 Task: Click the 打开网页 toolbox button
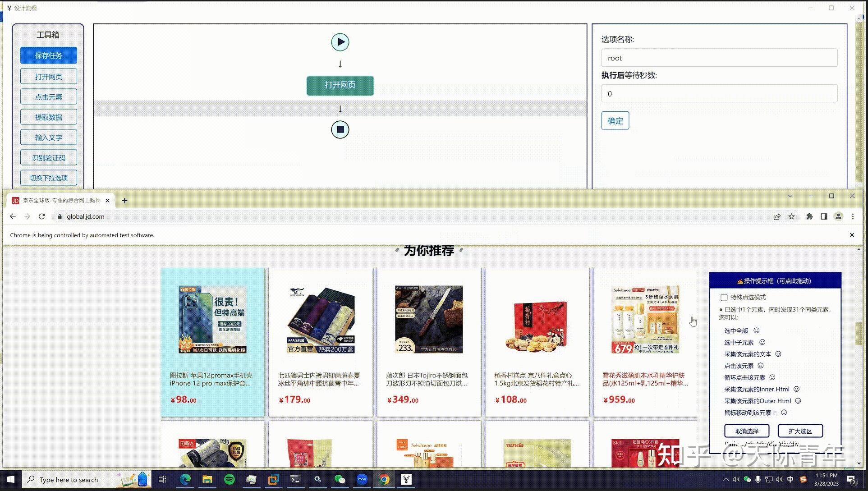pyautogui.click(x=49, y=77)
